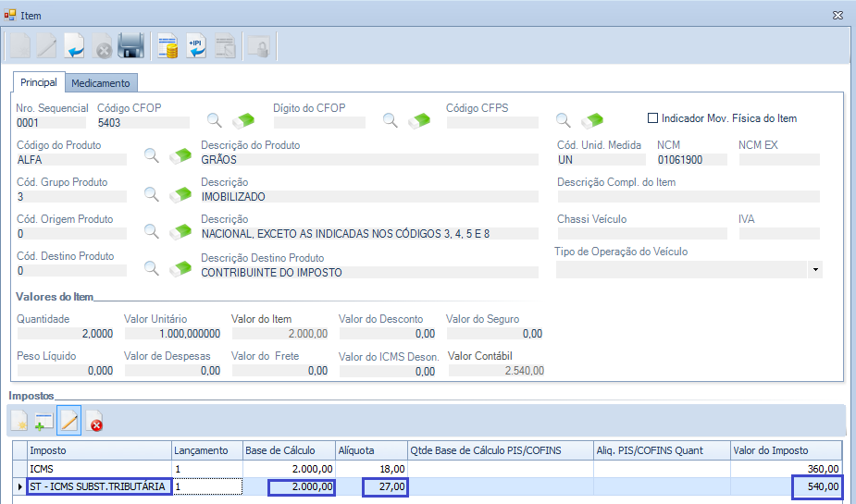Click add row icon with green plus
This screenshot has height=504, width=856.
[44, 423]
